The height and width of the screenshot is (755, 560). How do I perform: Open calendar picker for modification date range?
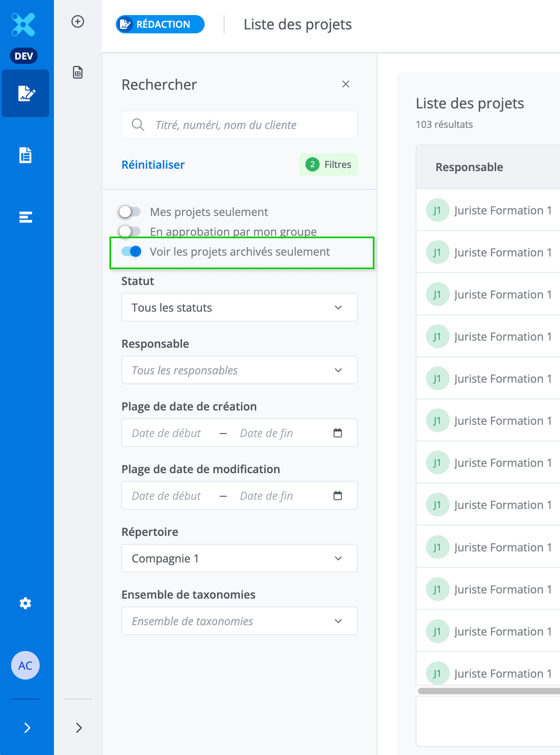coord(338,495)
